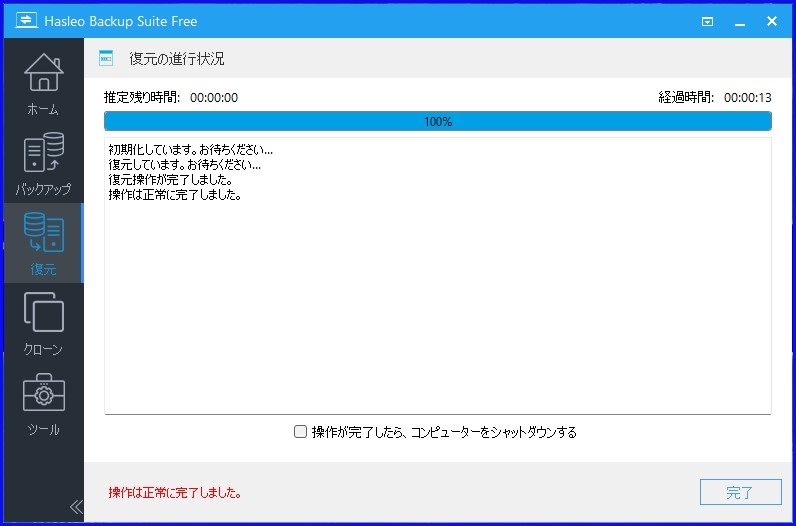Click the last log line 操作は正常に完了しました。

pos(175,195)
